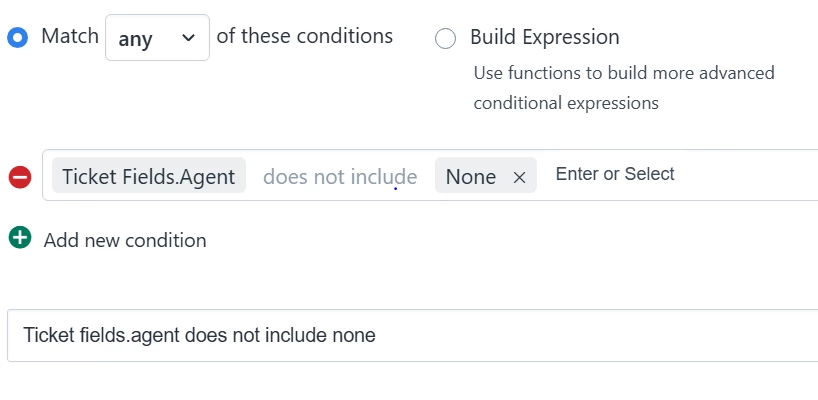Open the any/all match dropdown
This screenshot has width=818, height=400.
(x=157, y=38)
